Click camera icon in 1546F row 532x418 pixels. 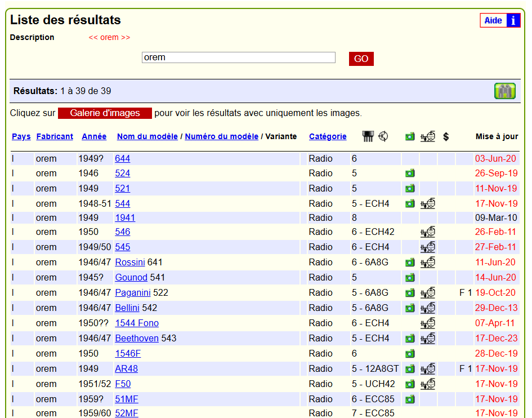tap(410, 354)
